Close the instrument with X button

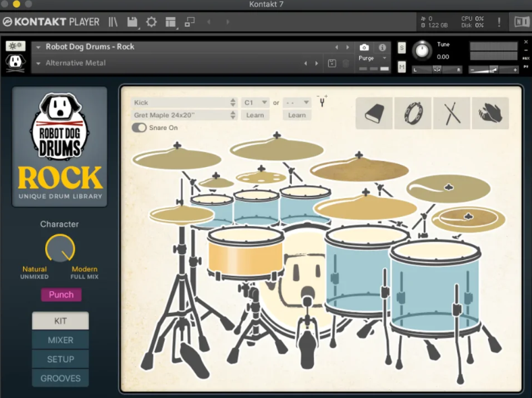tap(526, 42)
